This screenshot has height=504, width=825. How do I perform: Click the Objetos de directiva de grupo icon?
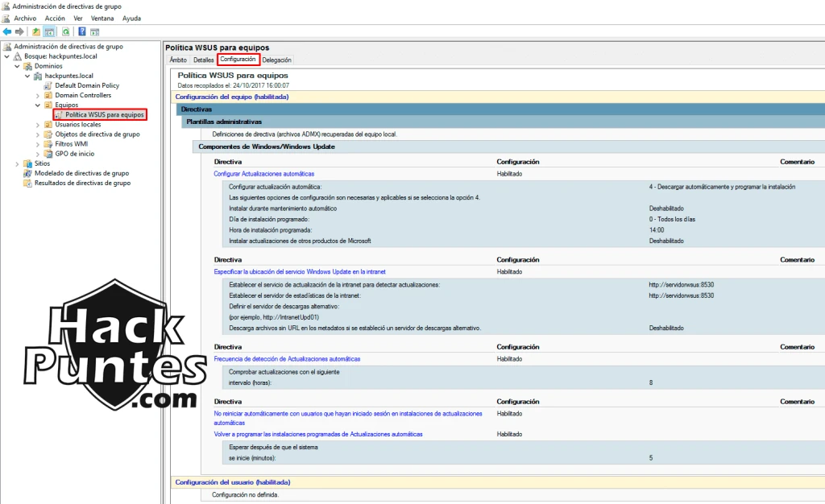(x=48, y=134)
